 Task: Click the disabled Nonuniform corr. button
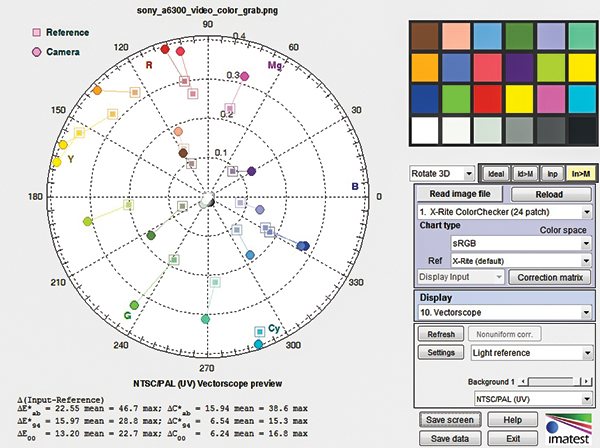point(504,334)
